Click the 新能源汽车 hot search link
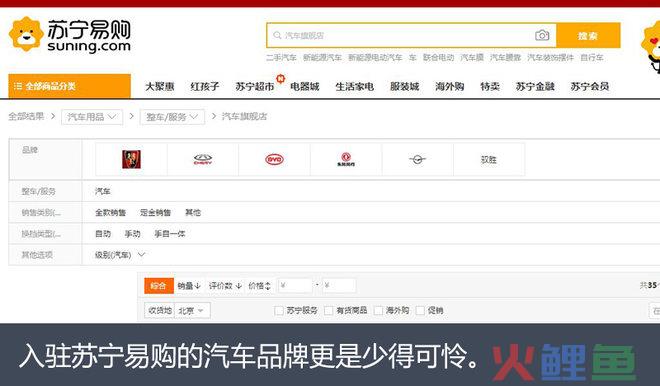 click(x=322, y=58)
